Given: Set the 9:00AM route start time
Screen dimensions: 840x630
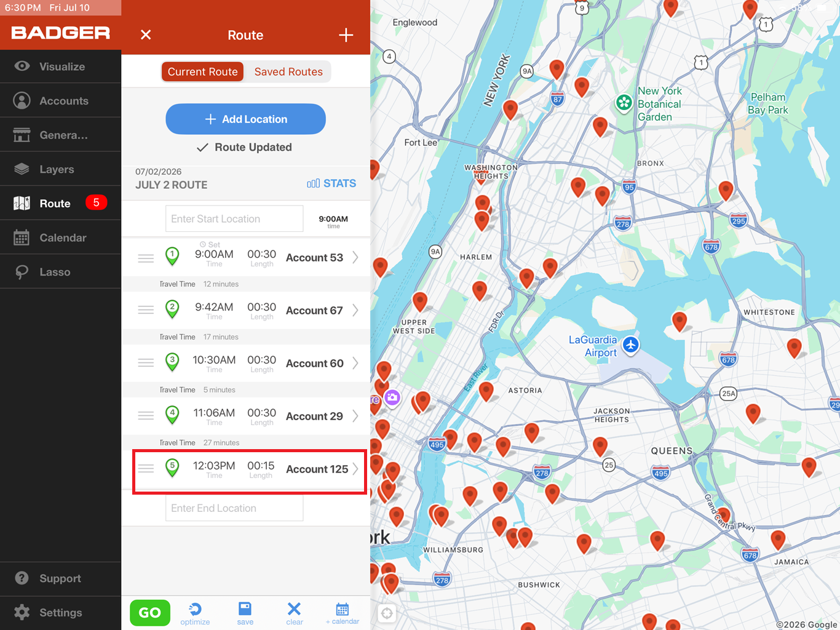Looking at the screenshot, I should pyautogui.click(x=333, y=221).
